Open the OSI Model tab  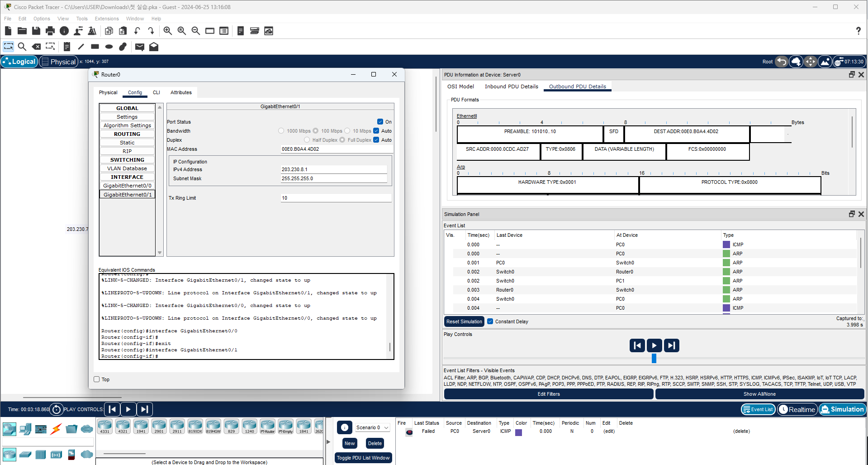pyautogui.click(x=460, y=86)
